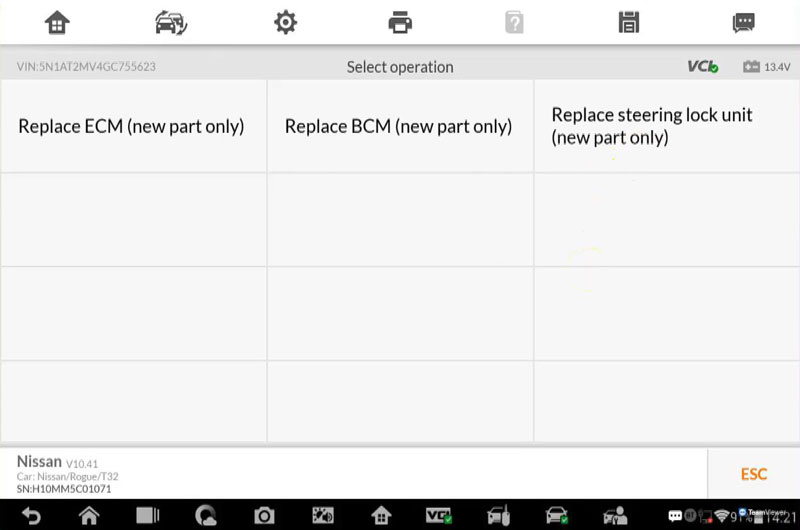Viewport: 800px width, 530px height.
Task: Click the save data floppy icon
Action: [629, 22]
